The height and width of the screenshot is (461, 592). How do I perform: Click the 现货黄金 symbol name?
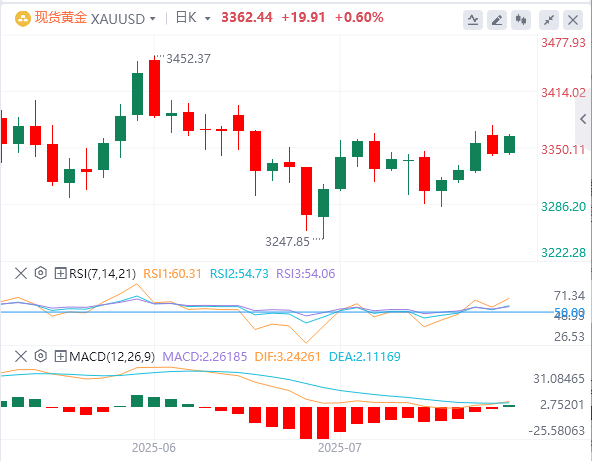61,18
